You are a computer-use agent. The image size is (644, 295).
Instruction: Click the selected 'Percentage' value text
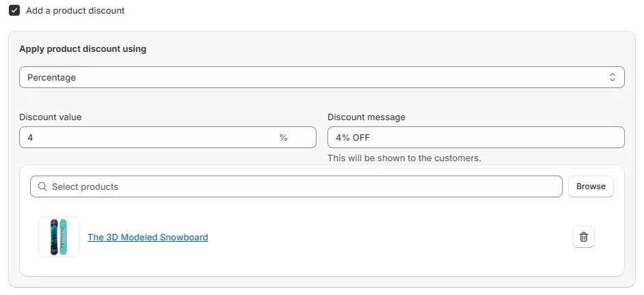click(52, 78)
